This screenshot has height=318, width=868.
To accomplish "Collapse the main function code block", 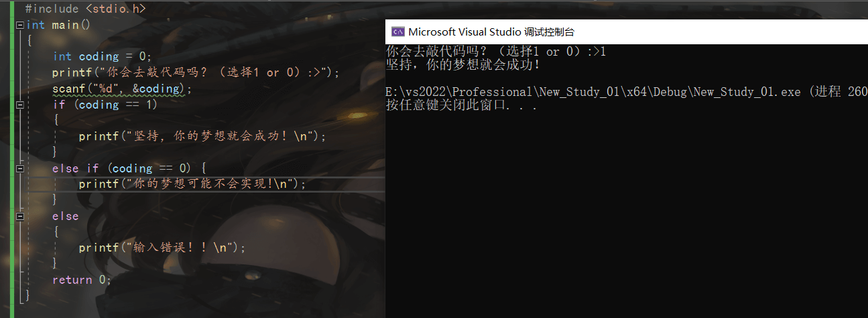I will click(20, 25).
